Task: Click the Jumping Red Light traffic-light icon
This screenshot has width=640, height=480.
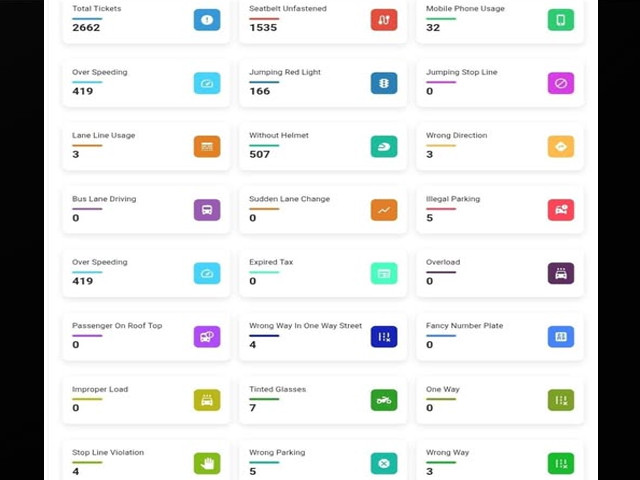Action: point(384,83)
